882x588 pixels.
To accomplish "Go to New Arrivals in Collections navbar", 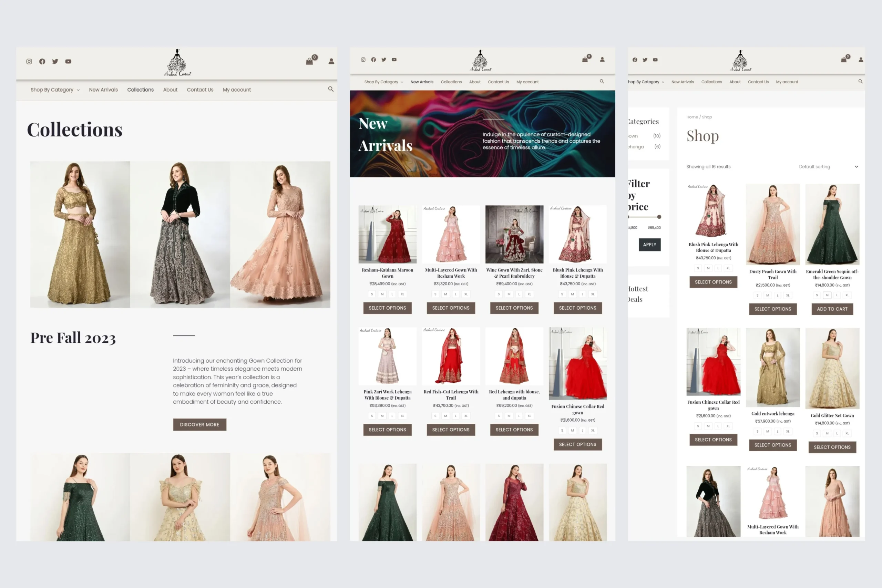I will pos(103,90).
